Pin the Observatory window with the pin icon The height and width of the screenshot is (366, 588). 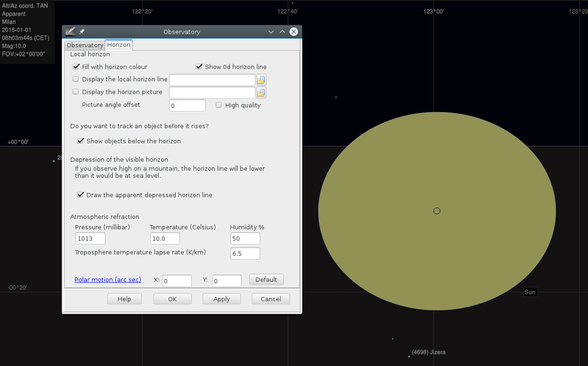pyautogui.click(x=82, y=32)
